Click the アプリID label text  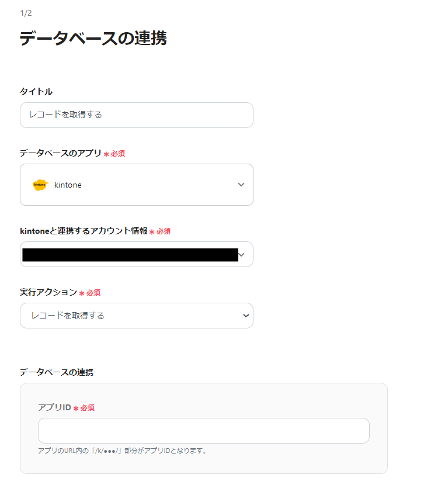[54, 407]
